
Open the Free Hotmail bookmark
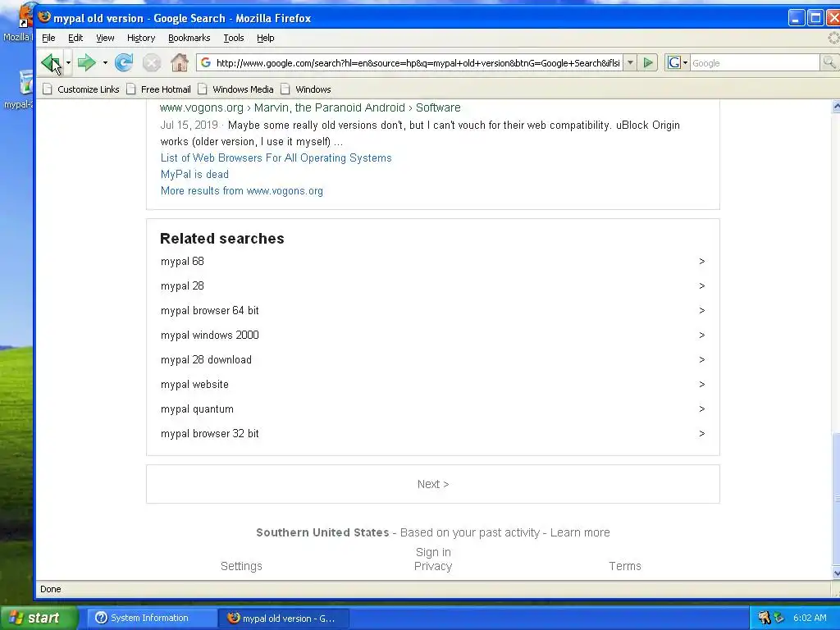[158, 89]
